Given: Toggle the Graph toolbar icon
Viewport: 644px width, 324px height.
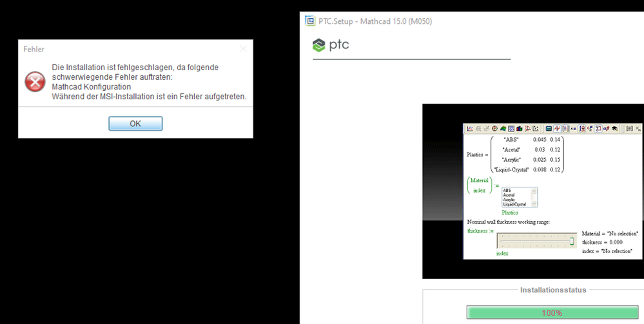Looking at the screenshot, I should tap(558, 129).
